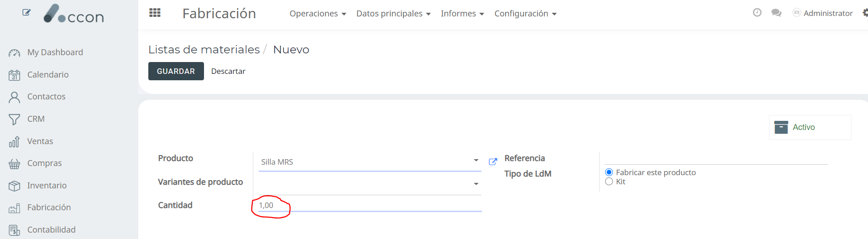This screenshot has width=868, height=239.
Task: Open the conversations chat bubble icon
Action: [x=776, y=13]
